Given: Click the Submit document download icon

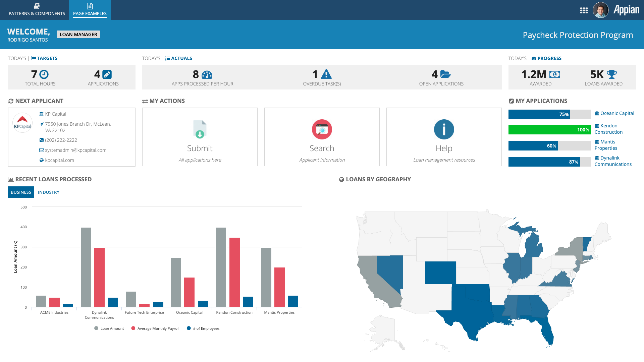Looking at the screenshot, I should 200,129.
